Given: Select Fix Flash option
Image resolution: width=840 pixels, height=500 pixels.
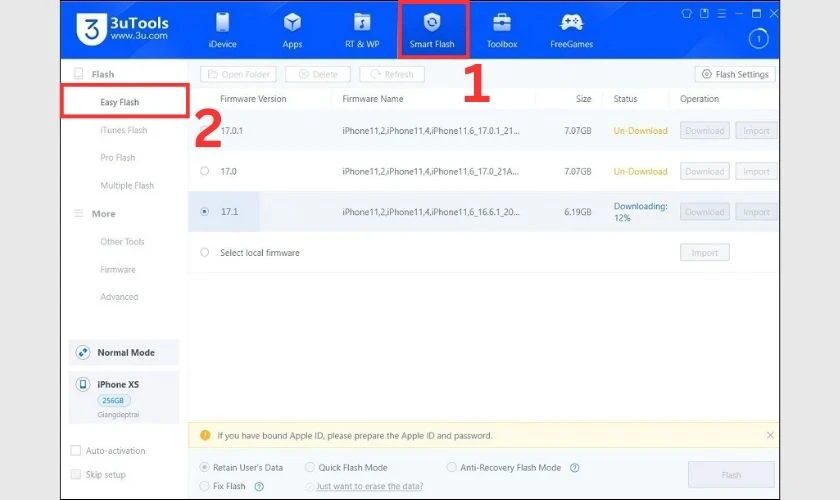Looking at the screenshot, I should [204, 486].
